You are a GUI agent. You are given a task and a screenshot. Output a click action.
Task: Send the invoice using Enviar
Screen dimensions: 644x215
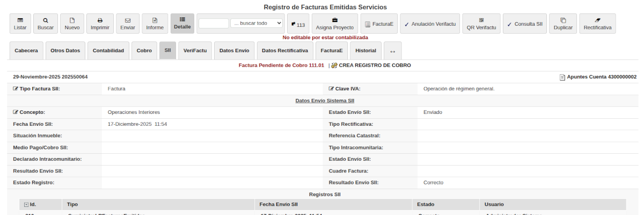click(128, 23)
